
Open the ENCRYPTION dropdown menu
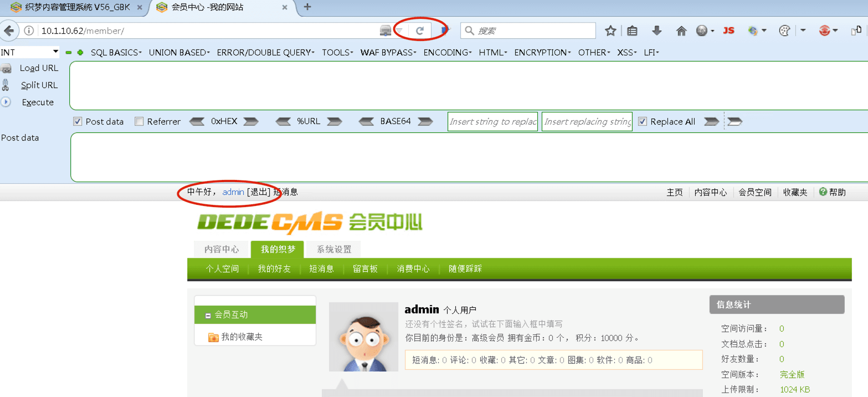coord(543,53)
